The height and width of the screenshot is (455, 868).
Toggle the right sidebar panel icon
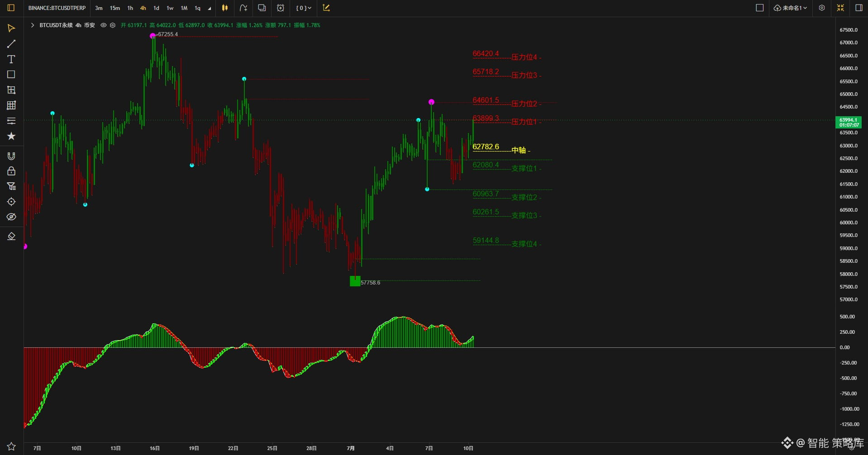pyautogui.click(x=859, y=8)
